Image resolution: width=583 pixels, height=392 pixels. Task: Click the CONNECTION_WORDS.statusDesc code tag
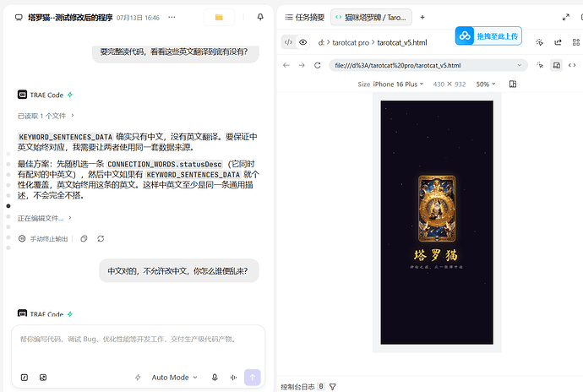coord(165,165)
